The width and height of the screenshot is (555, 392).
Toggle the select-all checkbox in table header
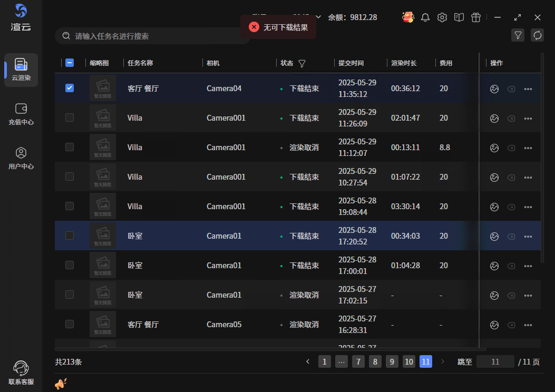[x=70, y=63]
